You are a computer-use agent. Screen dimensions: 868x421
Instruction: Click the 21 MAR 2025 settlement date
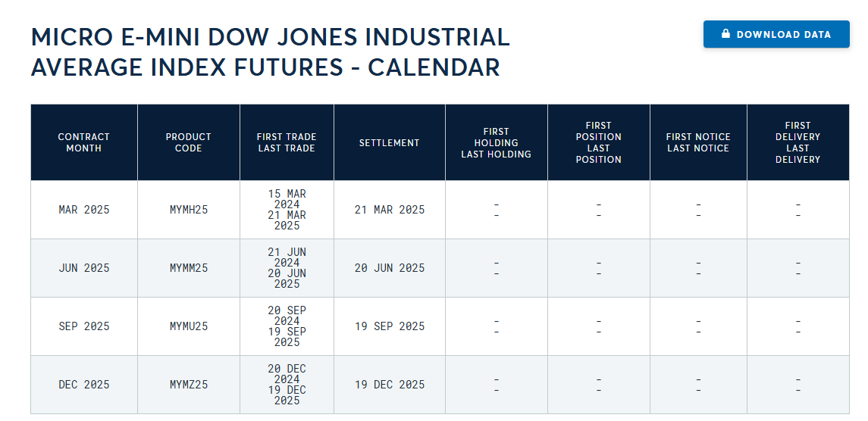click(x=390, y=210)
